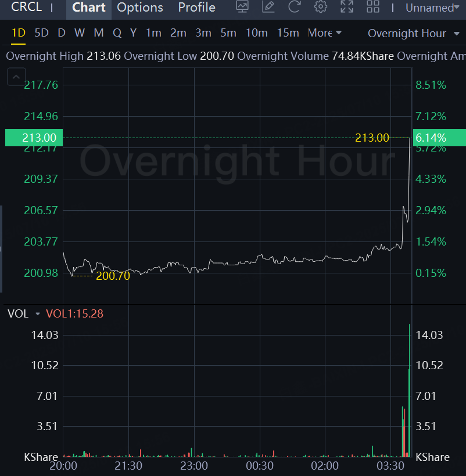Switch to the Options tab
This screenshot has width=466, height=476.
pos(140,8)
